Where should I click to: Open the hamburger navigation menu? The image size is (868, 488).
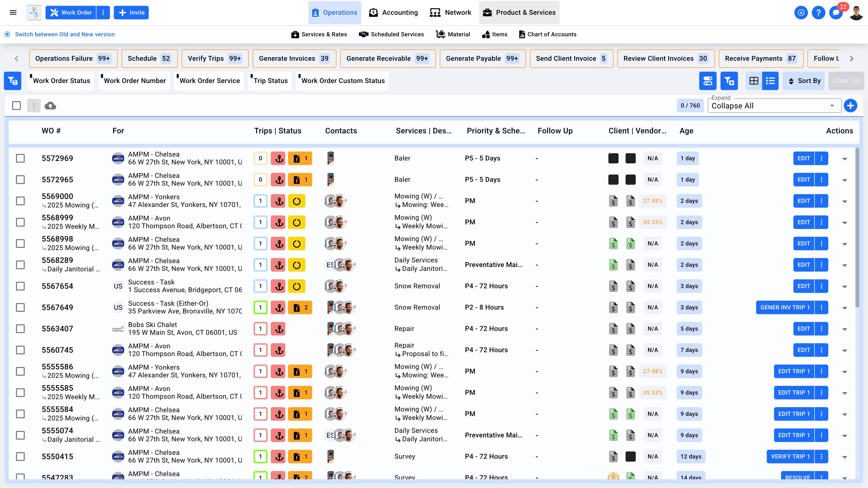pyautogui.click(x=13, y=12)
